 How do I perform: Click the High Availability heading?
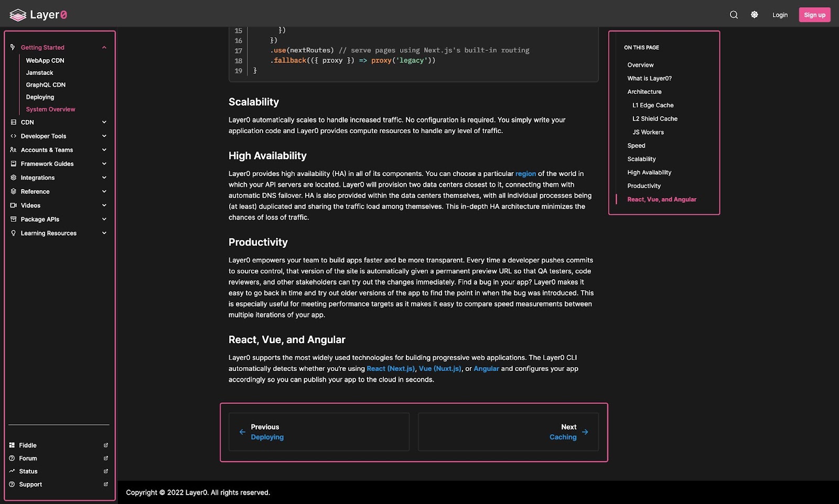(267, 156)
